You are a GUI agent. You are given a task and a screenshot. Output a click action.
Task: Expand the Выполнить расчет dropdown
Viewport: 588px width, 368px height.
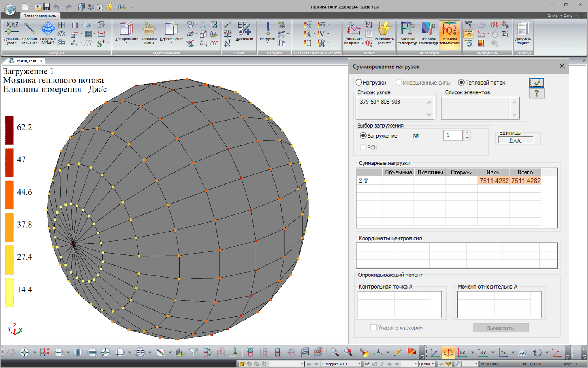384,43
